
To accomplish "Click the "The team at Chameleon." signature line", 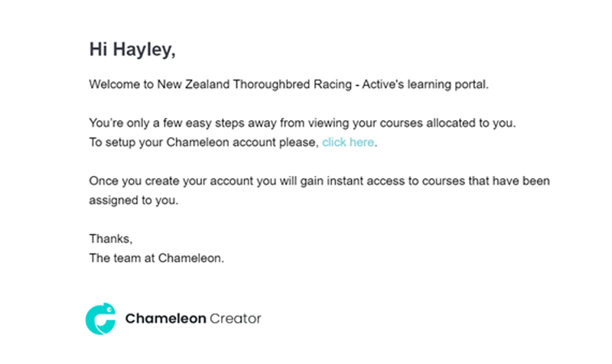I will pyautogui.click(x=157, y=258).
